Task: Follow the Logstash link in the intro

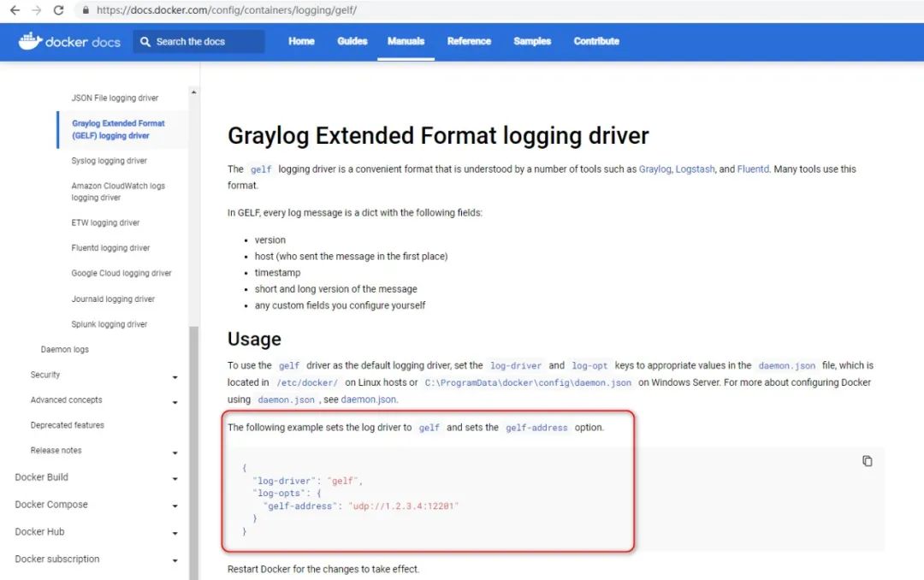Action: 695,169
